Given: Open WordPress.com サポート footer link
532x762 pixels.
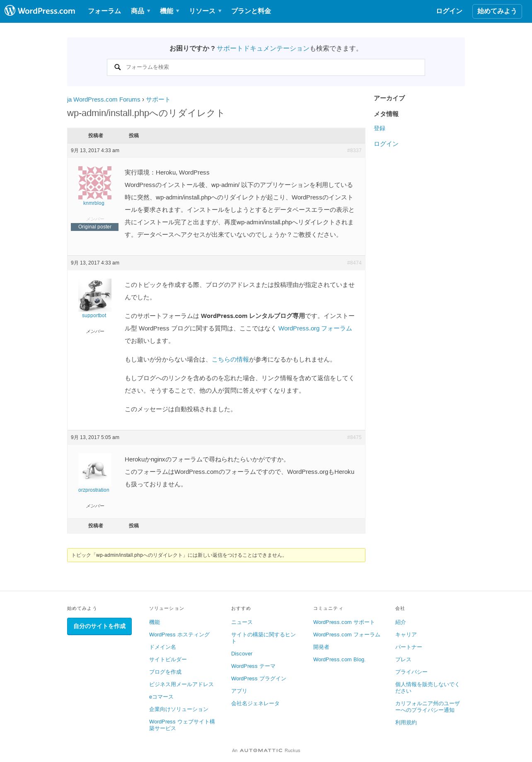Looking at the screenshot, I should click(x=344, y=622).
